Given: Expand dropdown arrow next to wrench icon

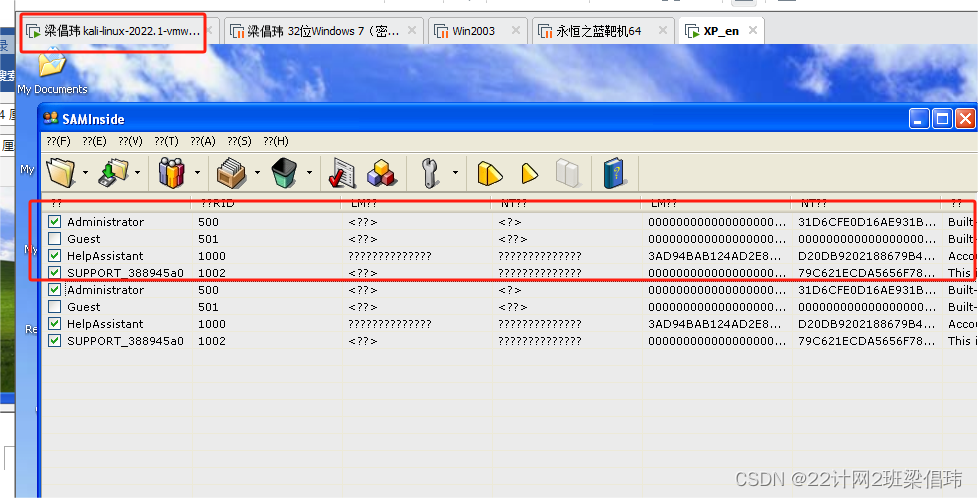Looking at the screenshot, I should pos(456,172).
